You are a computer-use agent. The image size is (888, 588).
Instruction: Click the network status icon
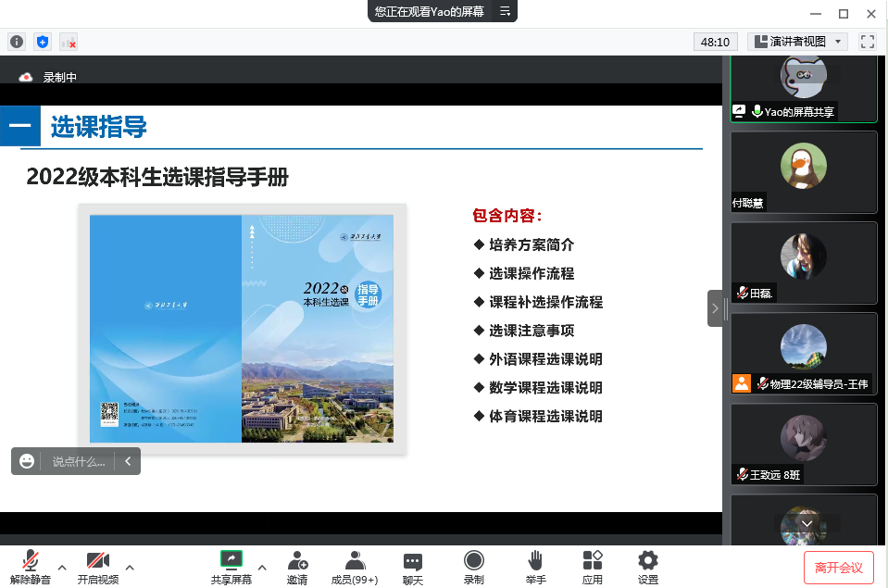[68, 42]
